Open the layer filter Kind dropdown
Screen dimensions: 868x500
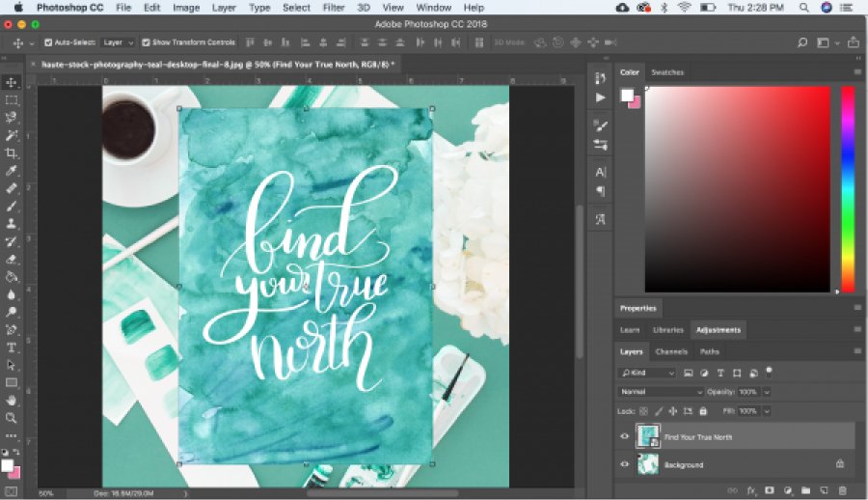[646, 373]
